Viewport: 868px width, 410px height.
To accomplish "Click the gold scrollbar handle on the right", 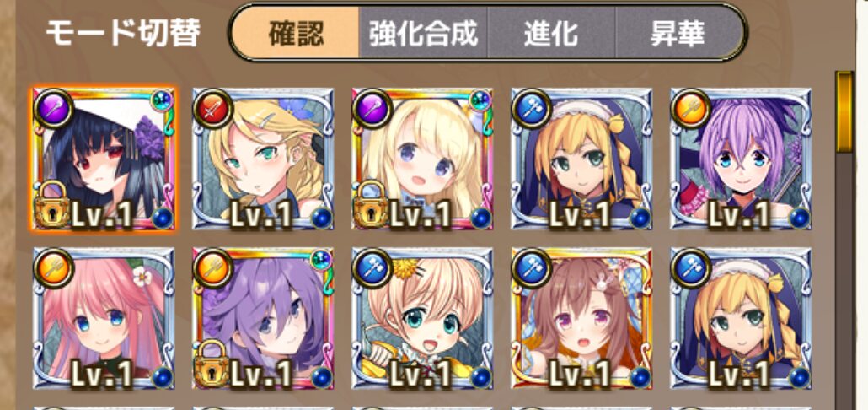I will click(844, 111).
